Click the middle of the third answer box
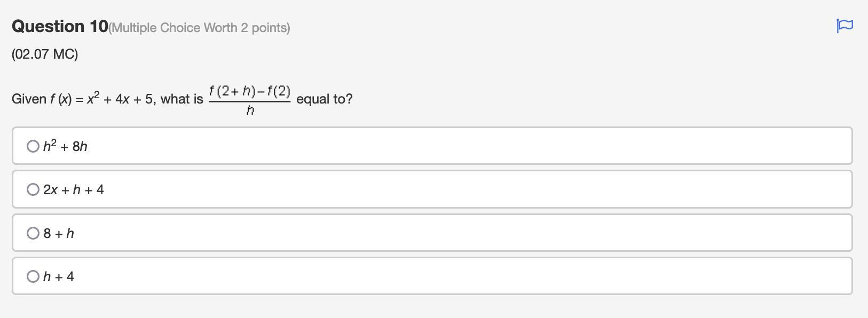The height and width of the screenshot is (318, 868). click(x=432, y=233)
